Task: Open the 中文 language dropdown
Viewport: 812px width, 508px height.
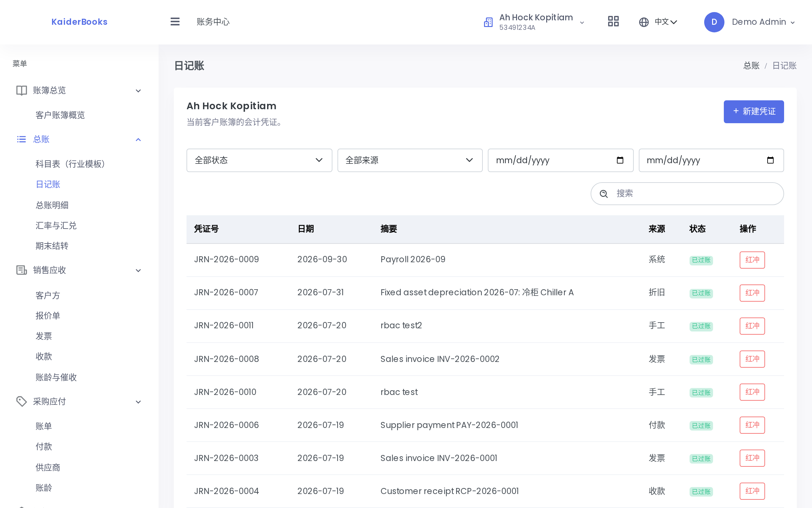Action: (x=666, y=22)
